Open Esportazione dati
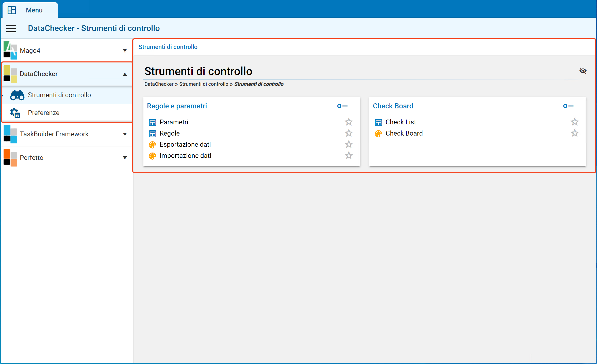 pyautogui.click(x=185, y=144)
